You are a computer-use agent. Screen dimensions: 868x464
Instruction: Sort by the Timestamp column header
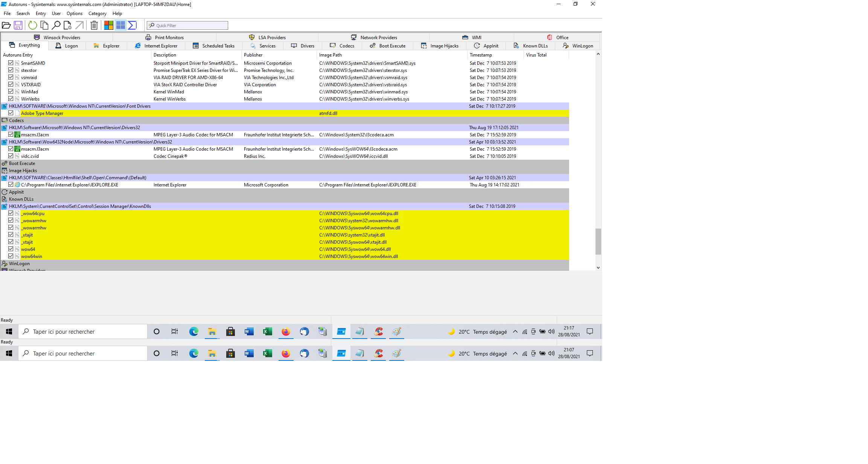click(496, 55)
